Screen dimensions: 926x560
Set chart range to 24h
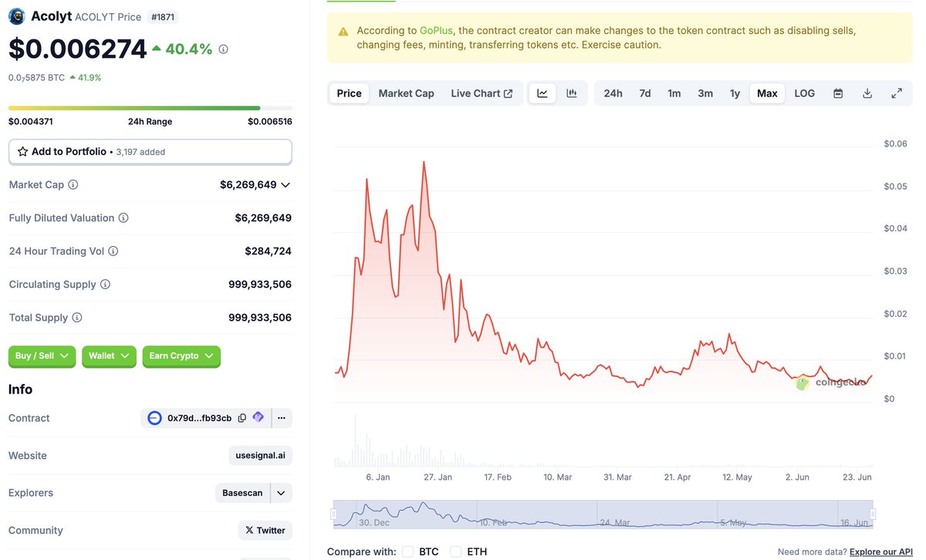613,93
